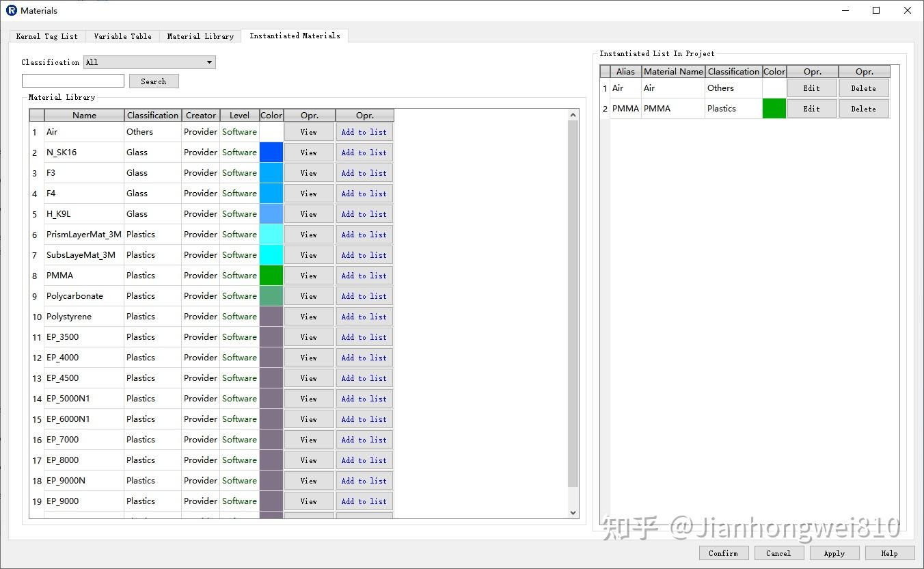924x569 pixels.
Task: Select the blue color swatch of N_SK16
Action: (271, 152)
